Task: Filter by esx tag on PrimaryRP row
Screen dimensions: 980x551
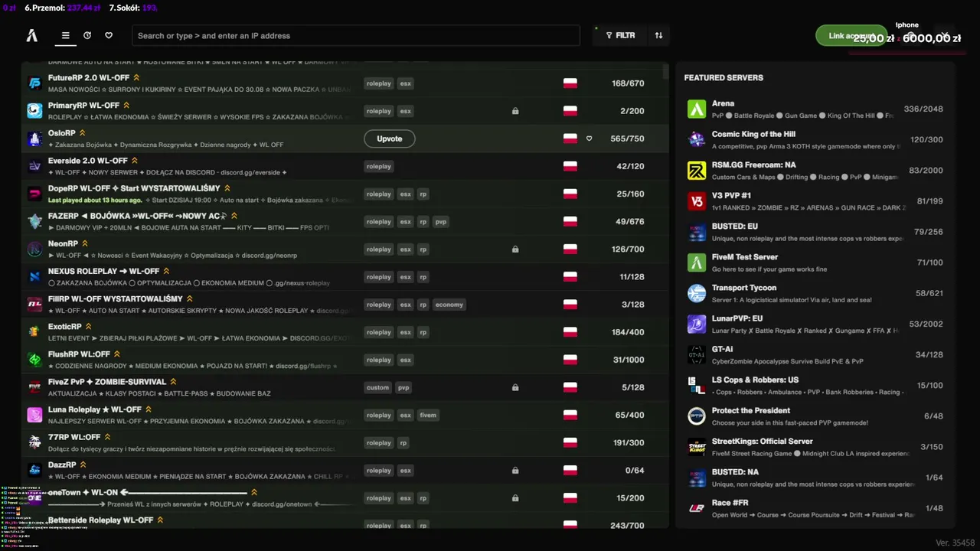Action: [405, 111]
